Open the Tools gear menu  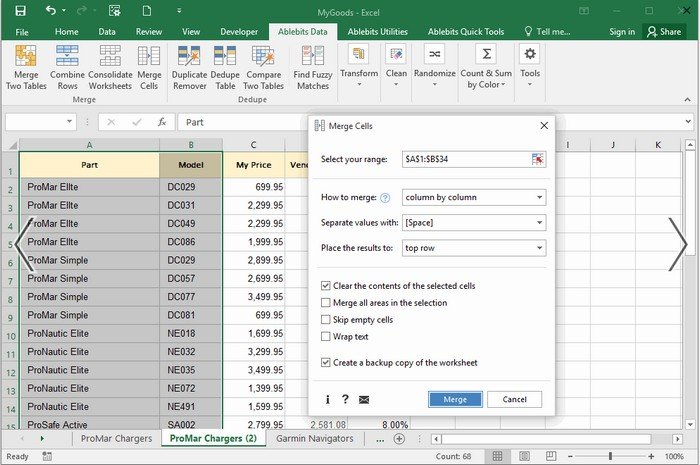[530, 66]
